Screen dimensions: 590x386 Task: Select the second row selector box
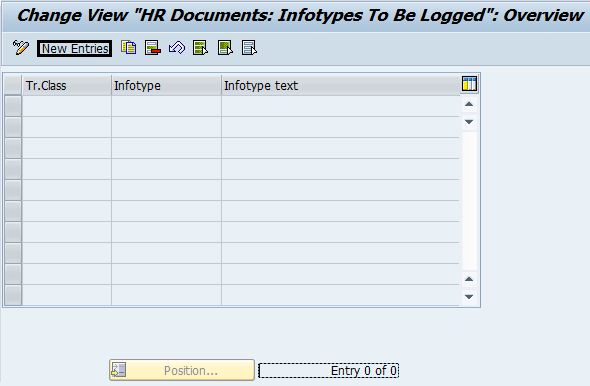point(13,127)
